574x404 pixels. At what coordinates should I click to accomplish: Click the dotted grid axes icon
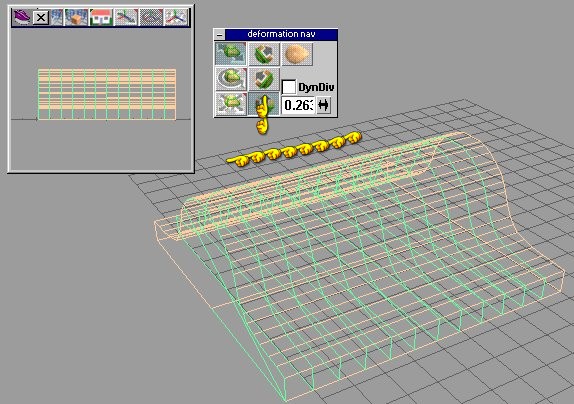coord(151,17)
